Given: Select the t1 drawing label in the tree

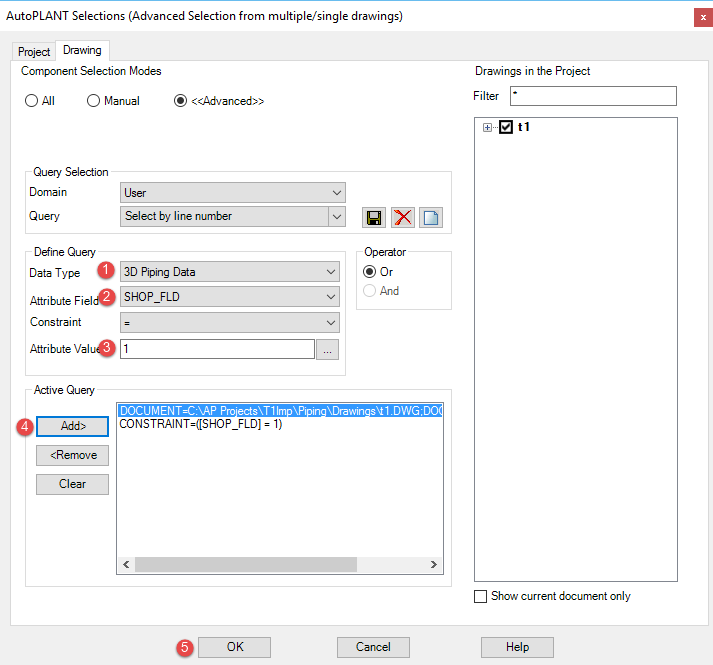Looking at the screenshot, I should point(523,127).
